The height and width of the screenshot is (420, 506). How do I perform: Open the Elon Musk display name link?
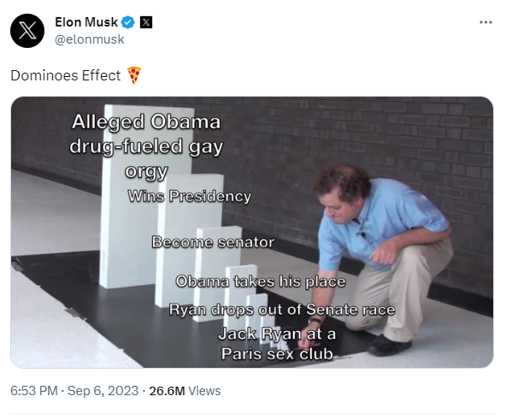click(86, 22)
